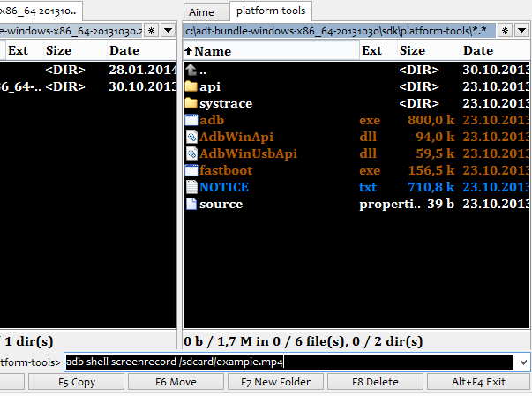Select the systrace folder name

pos(226,103)
